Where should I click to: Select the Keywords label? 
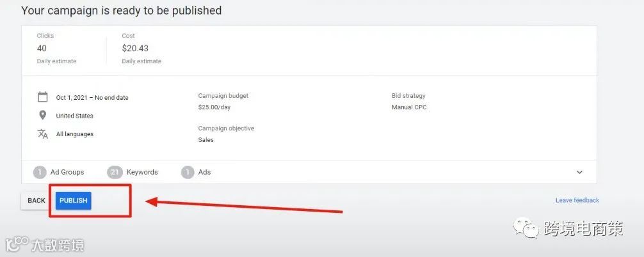click(142, 172)
